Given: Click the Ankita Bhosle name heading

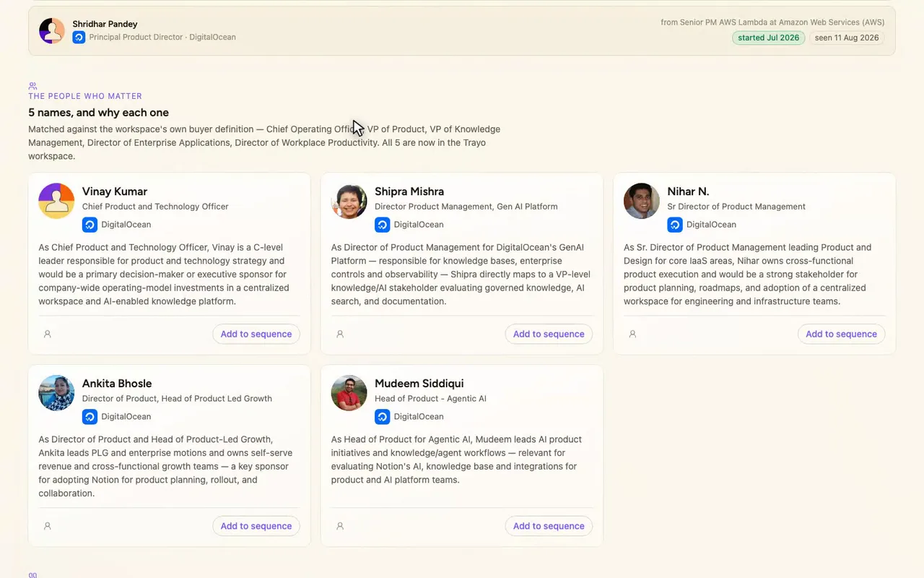Looking at the screenshot, I should pyautogui.click(x=117, y=384).
